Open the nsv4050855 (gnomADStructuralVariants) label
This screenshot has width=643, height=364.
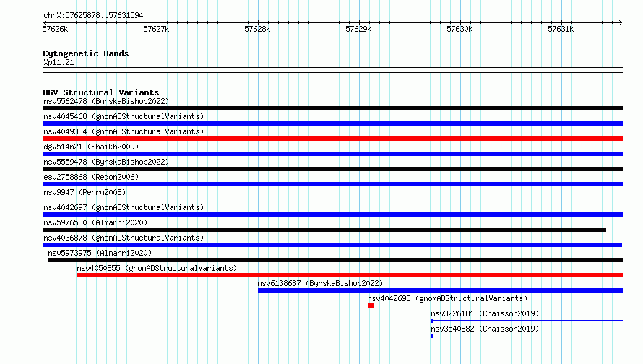(157, 268)
